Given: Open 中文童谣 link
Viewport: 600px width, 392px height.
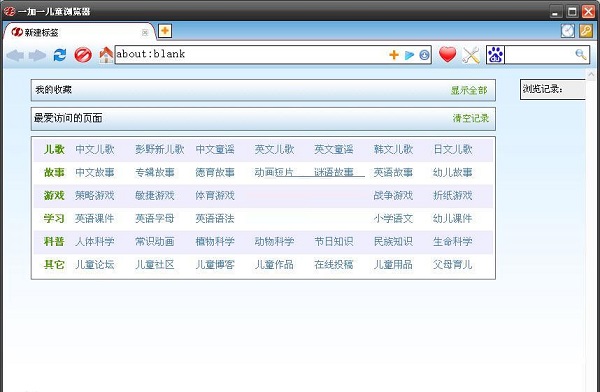Looking at the screenshot, I should click(x=215, y=149).
